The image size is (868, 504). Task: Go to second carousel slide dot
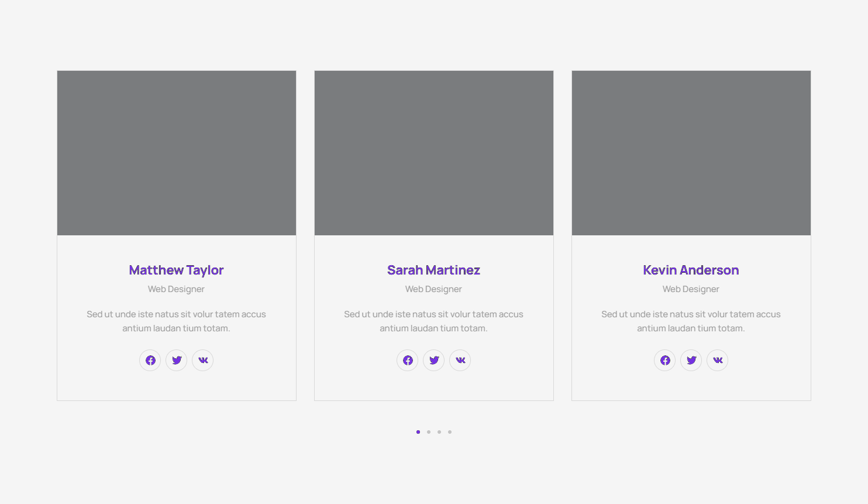[429, 432]
